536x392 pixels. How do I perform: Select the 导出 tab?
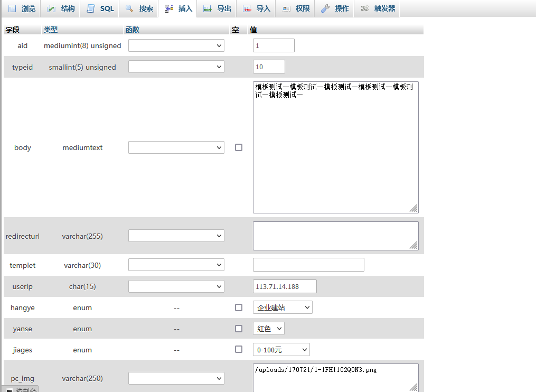tap(217, 8)
